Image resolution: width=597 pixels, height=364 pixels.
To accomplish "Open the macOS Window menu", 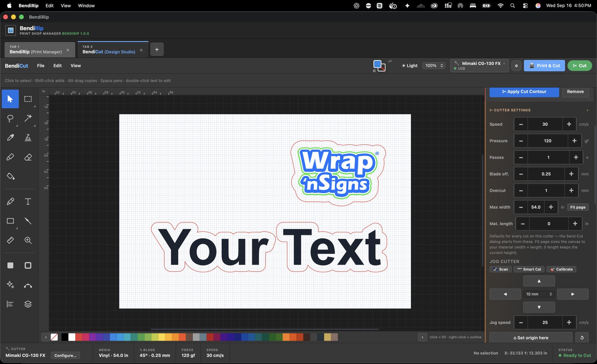I will pyautogui.click(x=86, y=6).
